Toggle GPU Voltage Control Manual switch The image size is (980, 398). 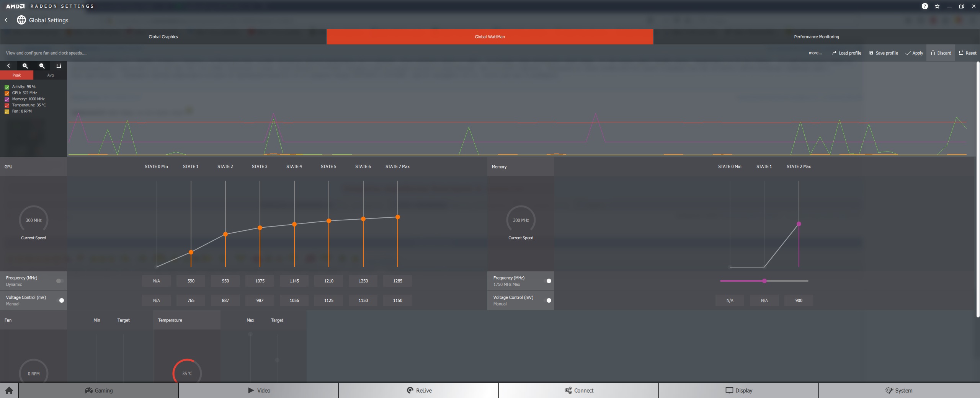coord(60,300)
